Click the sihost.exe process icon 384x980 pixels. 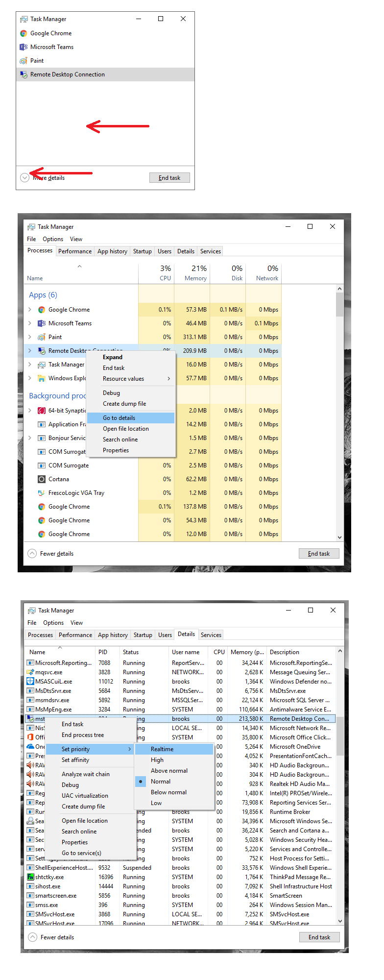coord(30,886)
